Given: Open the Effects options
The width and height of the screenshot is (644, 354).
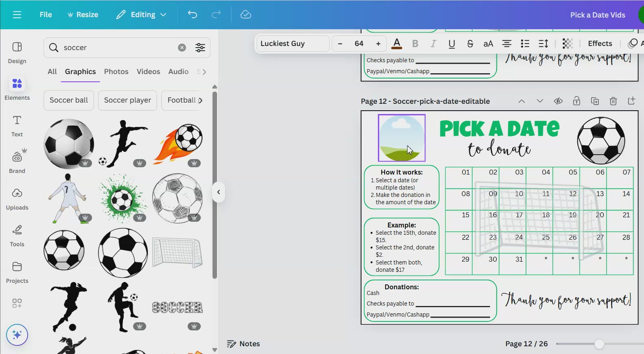Looking at the screenshot, I should [x=600, y=44].
